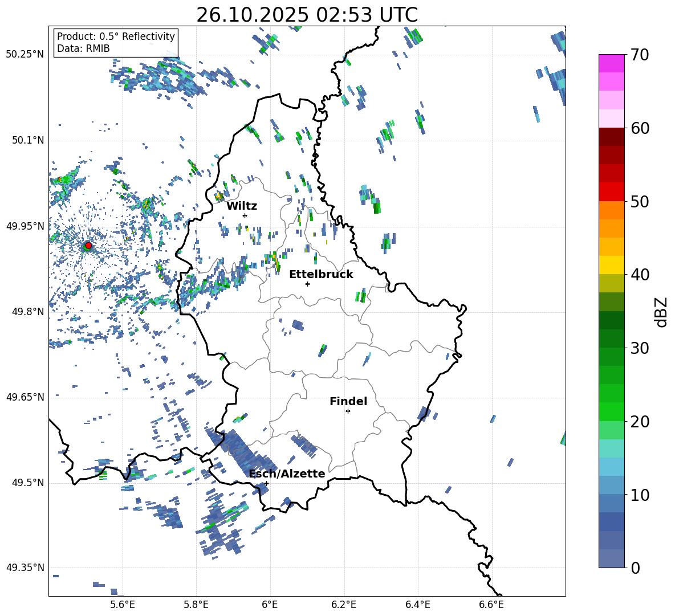The image size is (675, 616).
Task: Click the Esch/Alzette city label
Action: tap(286, 474)
